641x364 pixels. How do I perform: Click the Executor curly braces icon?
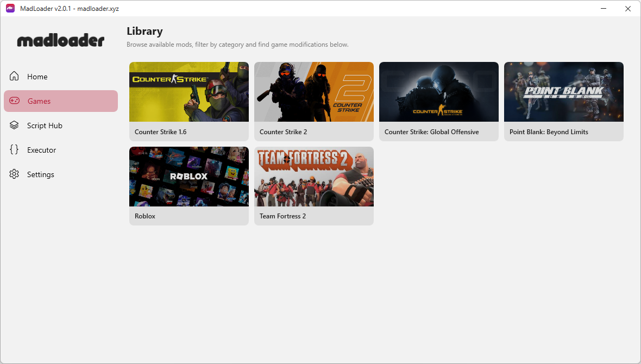[x=15, y=150]
